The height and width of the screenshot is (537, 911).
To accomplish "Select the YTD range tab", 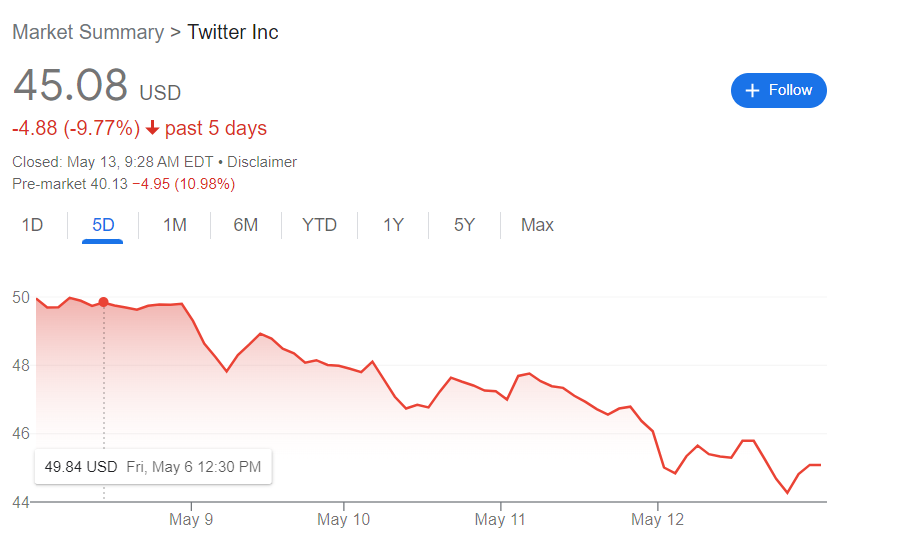I will [320, 225].
